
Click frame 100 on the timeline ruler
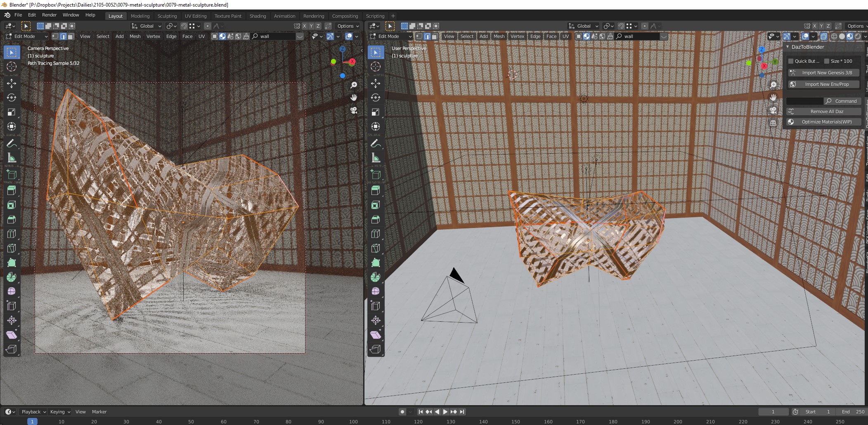click(x=353, y=422)
